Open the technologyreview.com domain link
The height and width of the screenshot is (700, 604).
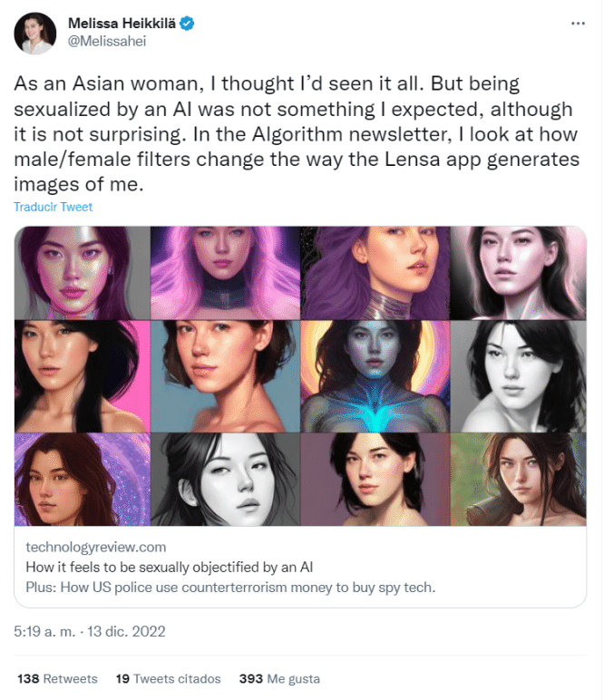[96, 547]
